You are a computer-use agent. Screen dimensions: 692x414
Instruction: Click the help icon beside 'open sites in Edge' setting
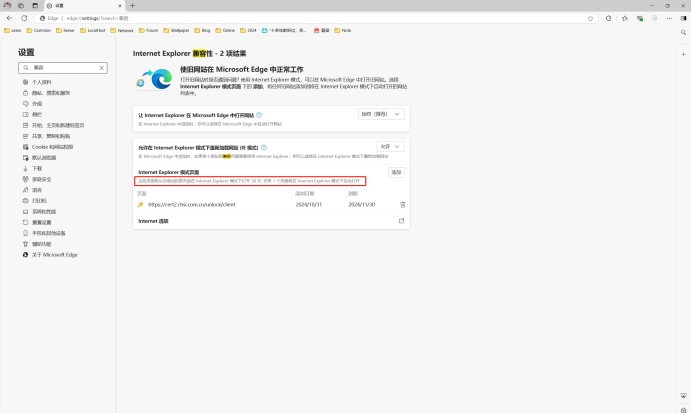(259, 115)
